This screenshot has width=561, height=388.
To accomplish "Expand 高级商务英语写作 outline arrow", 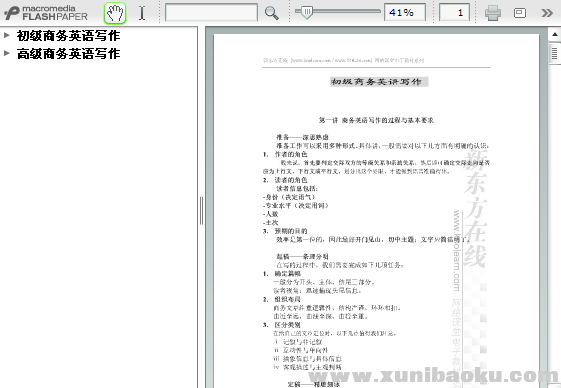I will point(6,53).
